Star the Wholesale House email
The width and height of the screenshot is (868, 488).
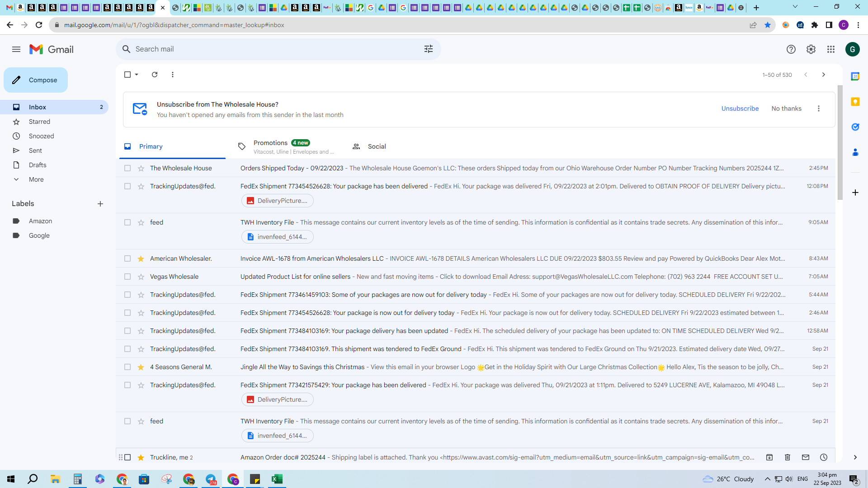point(141,168)
